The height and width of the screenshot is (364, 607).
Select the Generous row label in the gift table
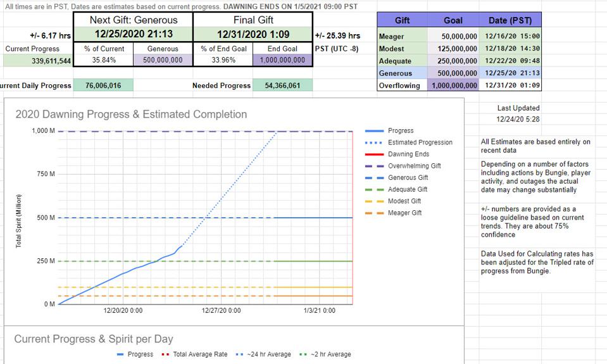click(x=402, y=73)
